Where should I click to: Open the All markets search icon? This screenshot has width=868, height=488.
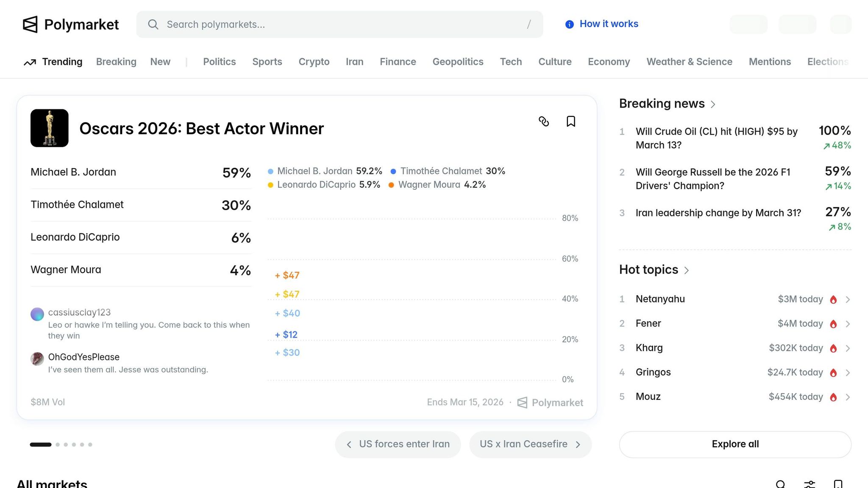(780, 484)
